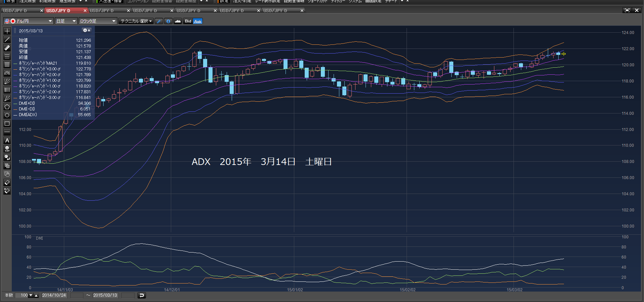Switch price display to Ask
Screen dimensions: 644x302
(x=198, y=21)
